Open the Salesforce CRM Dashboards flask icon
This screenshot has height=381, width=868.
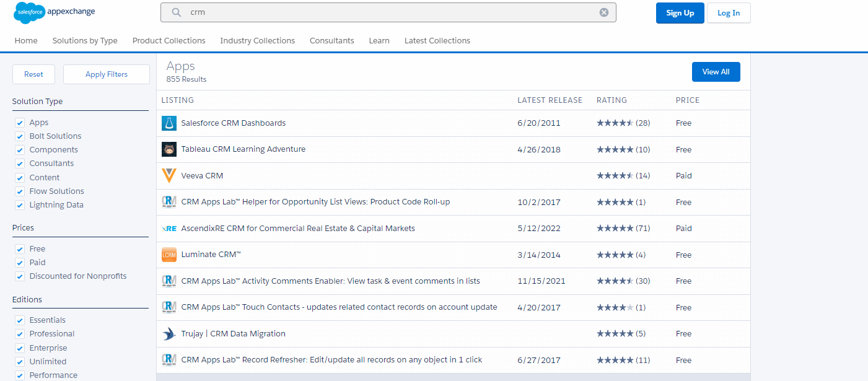click(x=169, y=123)
